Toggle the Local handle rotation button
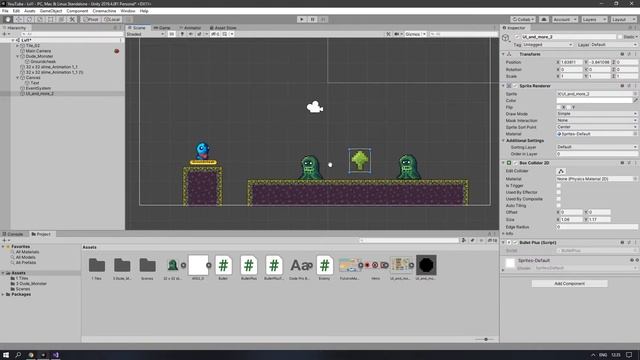Screen dimensions: 640x360 [111, 19]
